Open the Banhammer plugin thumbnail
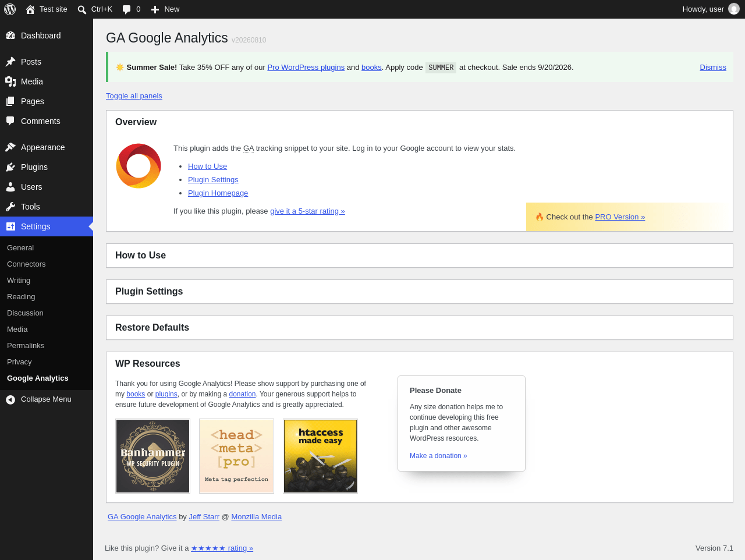This screenshot has height=560, width=745. tap(153, 456)
